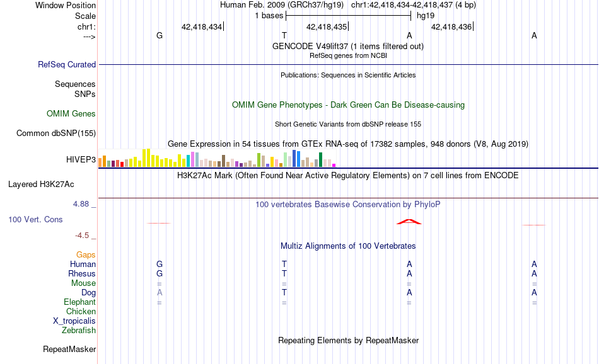Click 'Gene Expression in 54 tissues from GTEx' title
The height and width of the screenshot is (364, 599).
(x=348, y=144)
